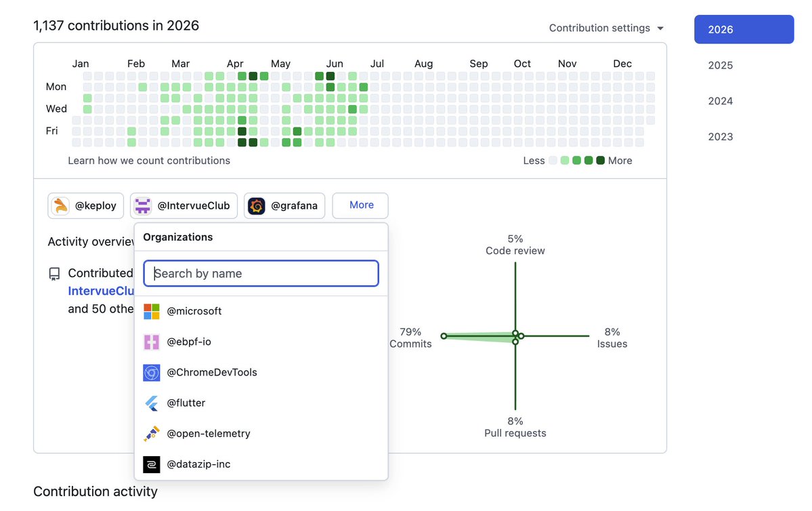Click the Dec month label on graph
This screenshot has height=511, width=812.
click(622, 64)
